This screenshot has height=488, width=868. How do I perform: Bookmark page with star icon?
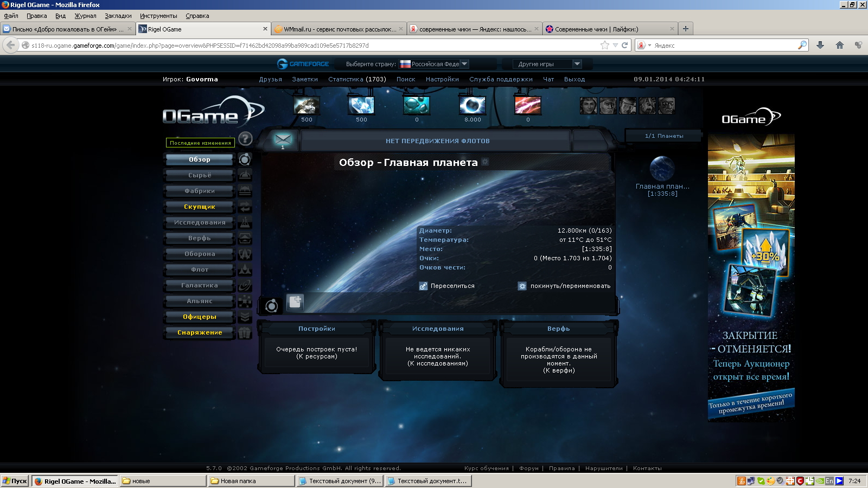[605, 45]
